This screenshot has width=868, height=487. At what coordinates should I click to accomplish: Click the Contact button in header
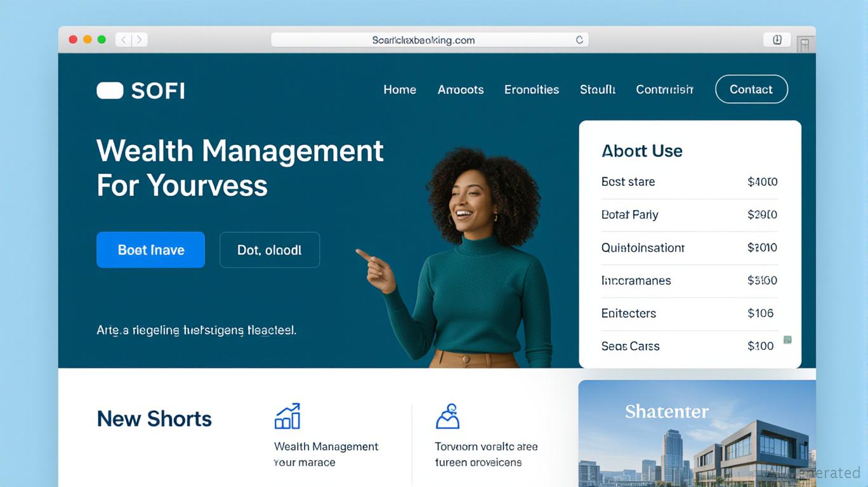pyautogui.click(x=751, y=89)
